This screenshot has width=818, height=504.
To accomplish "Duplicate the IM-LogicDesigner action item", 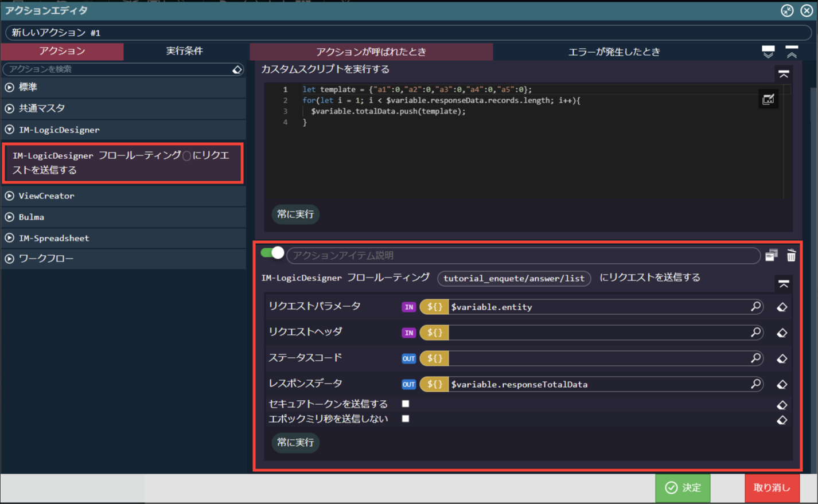I will pyautogui.click(x=771, y=255).
